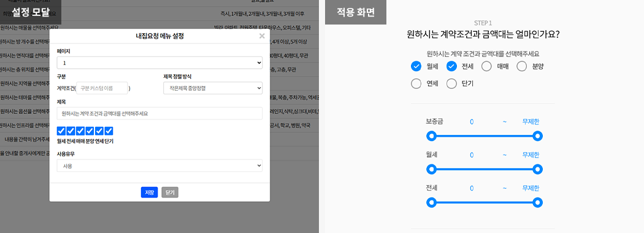
Task: Click the 보증금 slider maximum handle
Action: click(x=538, y=136)
